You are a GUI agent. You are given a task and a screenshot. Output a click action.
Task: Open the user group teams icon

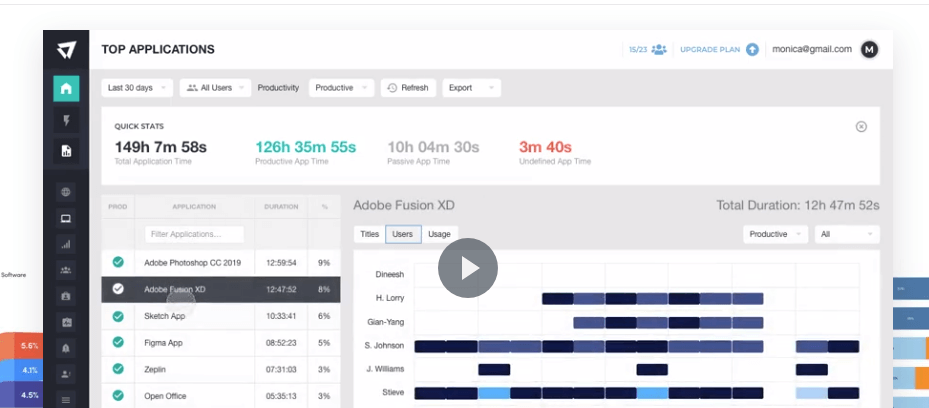pyautogui.click(x=66, y=270)
